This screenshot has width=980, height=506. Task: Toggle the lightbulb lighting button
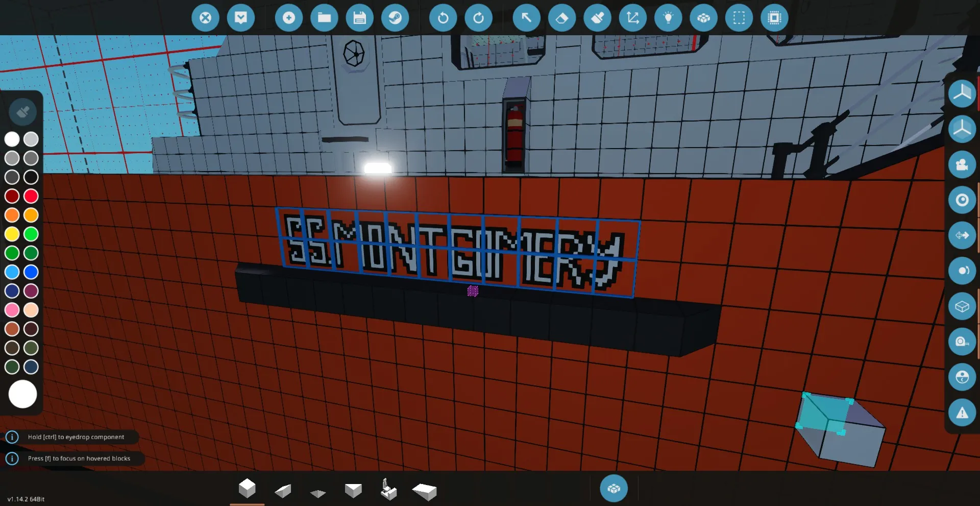tap(668, 18)
